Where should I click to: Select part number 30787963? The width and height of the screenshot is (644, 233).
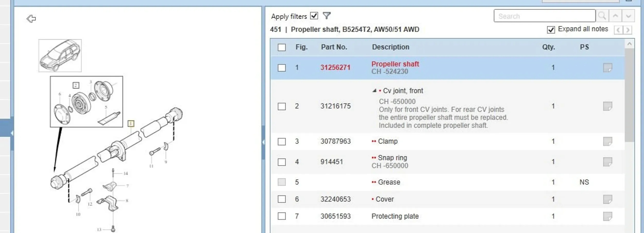(x=335, y=141)
